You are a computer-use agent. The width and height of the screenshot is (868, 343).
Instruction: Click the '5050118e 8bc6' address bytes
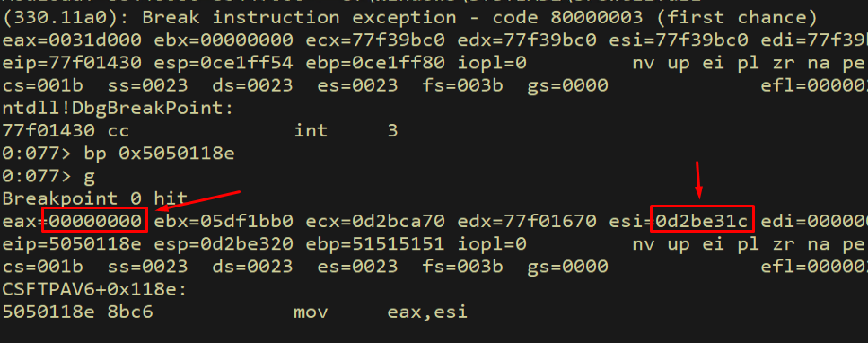(77, 312)
